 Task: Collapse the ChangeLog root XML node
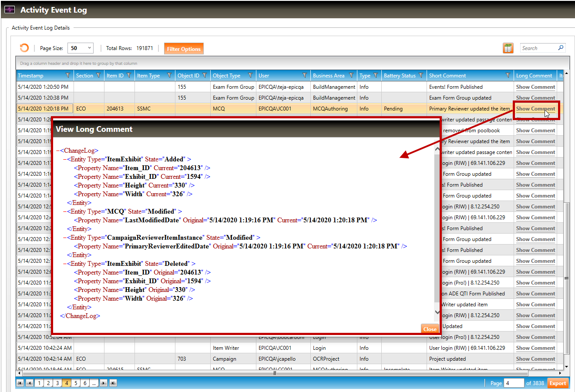58,151
